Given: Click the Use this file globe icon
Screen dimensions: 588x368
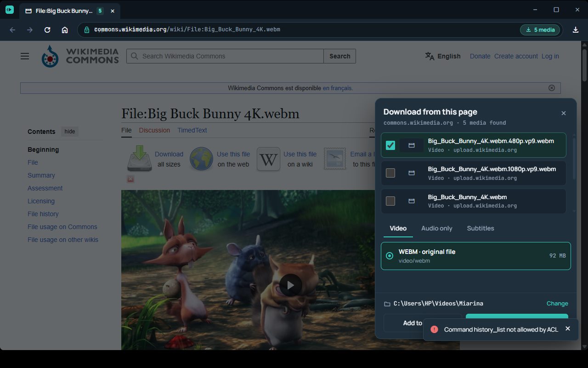Looking at the screenshot, I should 201,159.
